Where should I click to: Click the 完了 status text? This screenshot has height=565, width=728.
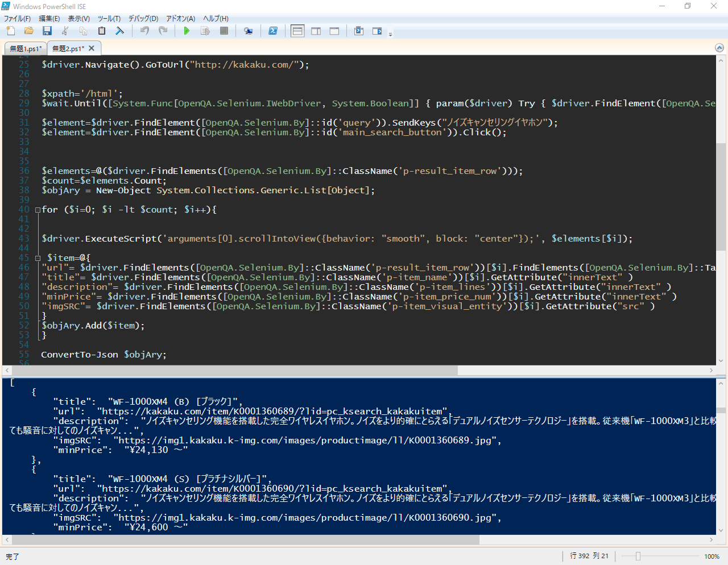tap(13, 557)
